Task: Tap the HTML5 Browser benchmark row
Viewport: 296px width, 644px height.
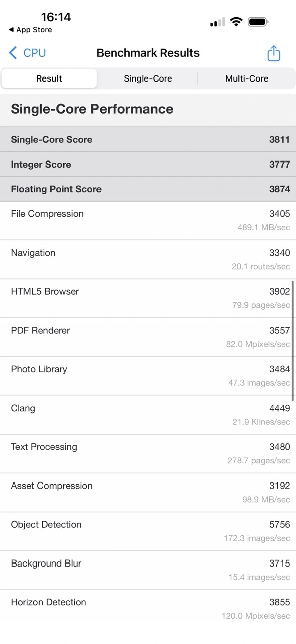Action: click(148, 298)
